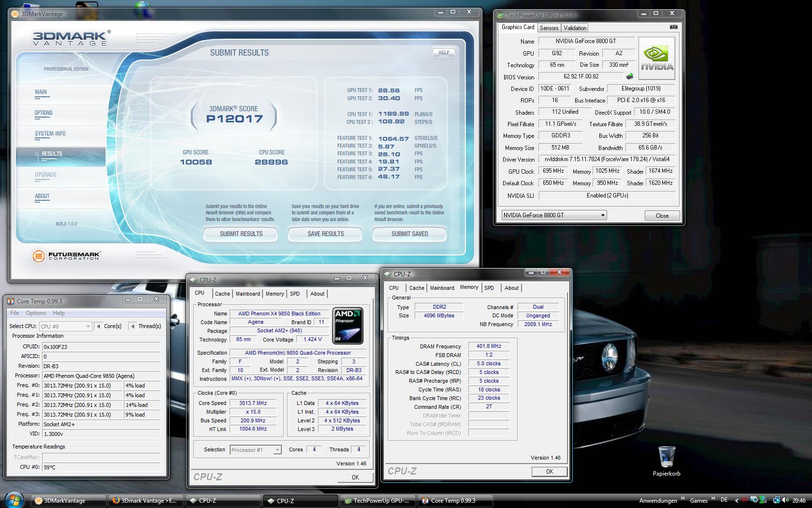Switch to Sensors tab in GPU-Z
Screen dimensions: 812x508
tap(549, 28)
